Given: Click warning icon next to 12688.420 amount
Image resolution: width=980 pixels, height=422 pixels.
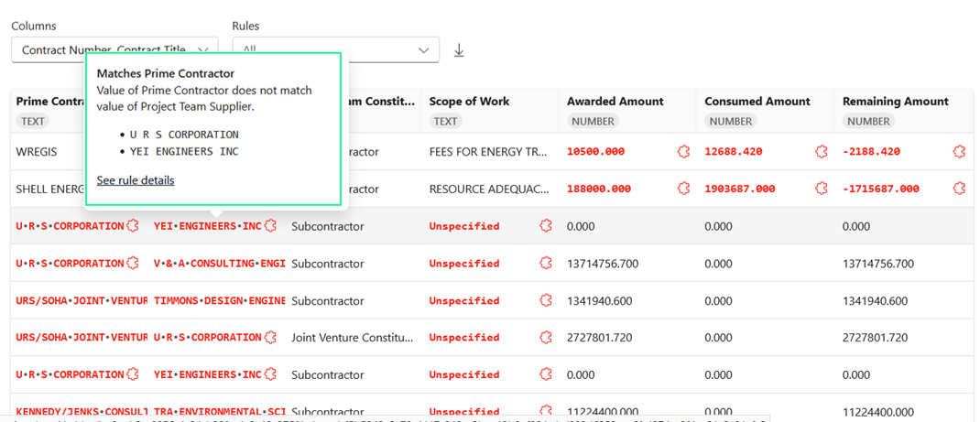Looking at the screenshot, I should click(x=822, y=152).
